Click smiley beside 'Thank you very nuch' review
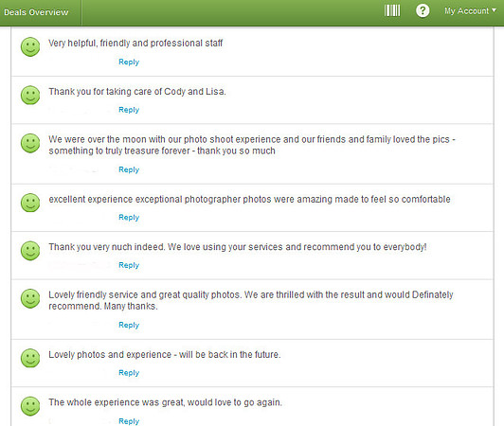 click(x=30, y=251)
